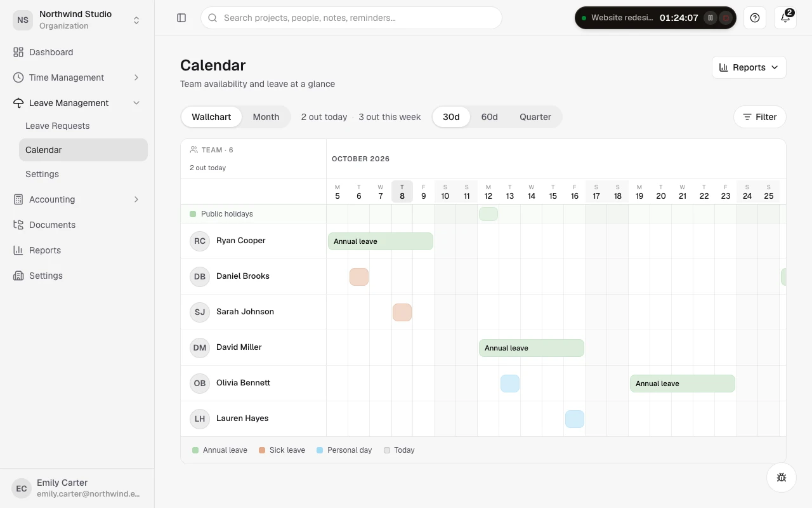The width and height of the screenshot is (812, 508).
Task: Click Olivia Bennett's personal day block
Action: pos(510,384)
